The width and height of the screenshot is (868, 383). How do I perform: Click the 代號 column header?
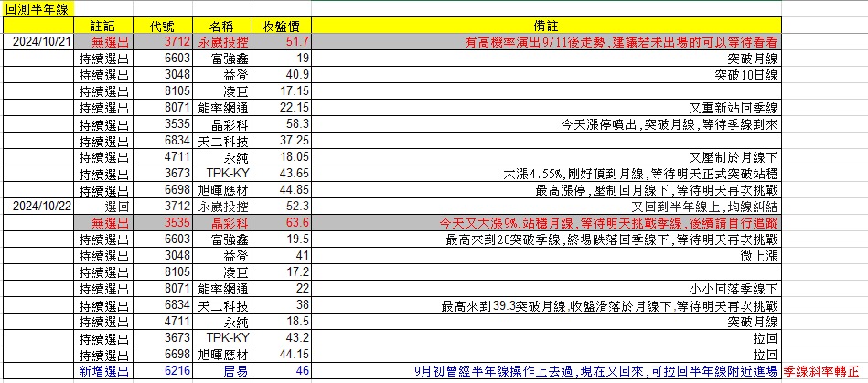coord(164,26)
